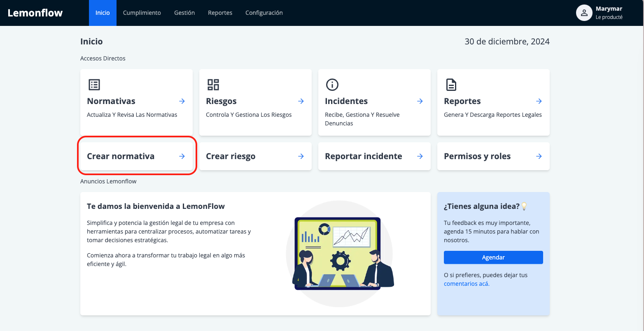Open the Reportar incidente shortcut
The height and width of the screenshot is (331, 644).
coord(374,156)
